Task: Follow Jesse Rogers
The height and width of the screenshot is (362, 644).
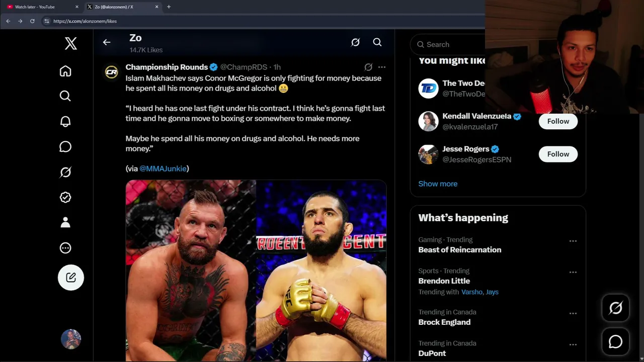Action: point(558,154)
